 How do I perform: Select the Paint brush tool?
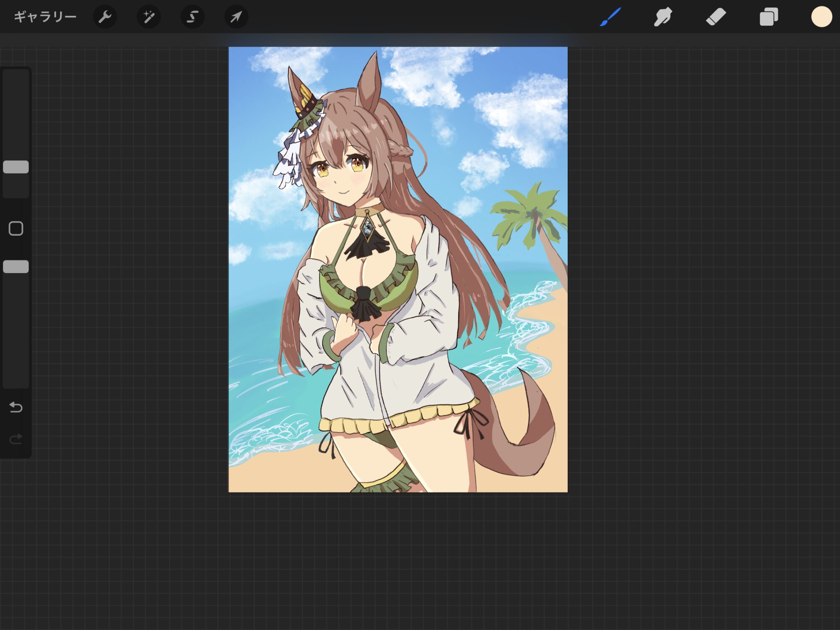click(x=610, y=17)
